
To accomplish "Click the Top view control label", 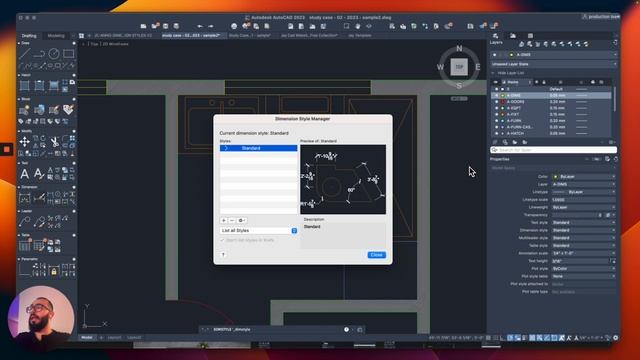I will click(x=94, y=44).
